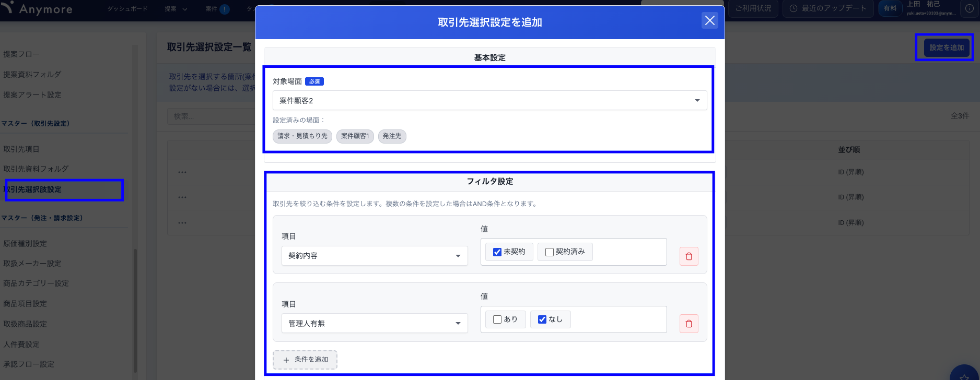The image size is (980, 380).
Task: Open row options for first table row
Action: [182, 172]
